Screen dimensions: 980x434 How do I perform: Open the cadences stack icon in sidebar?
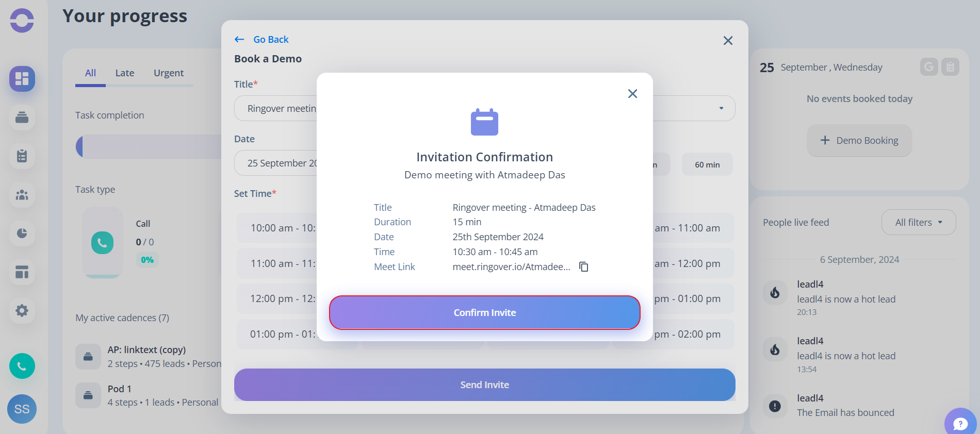22,118
